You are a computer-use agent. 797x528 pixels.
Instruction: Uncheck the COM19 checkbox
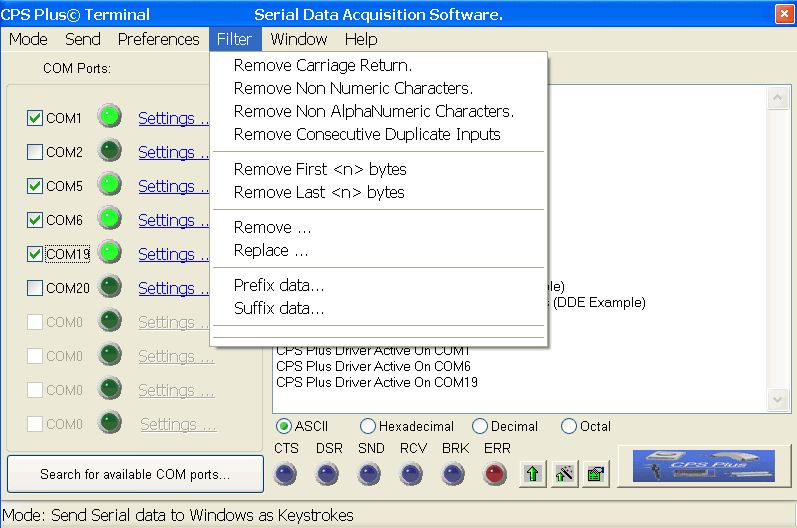(x=35, y=254)
